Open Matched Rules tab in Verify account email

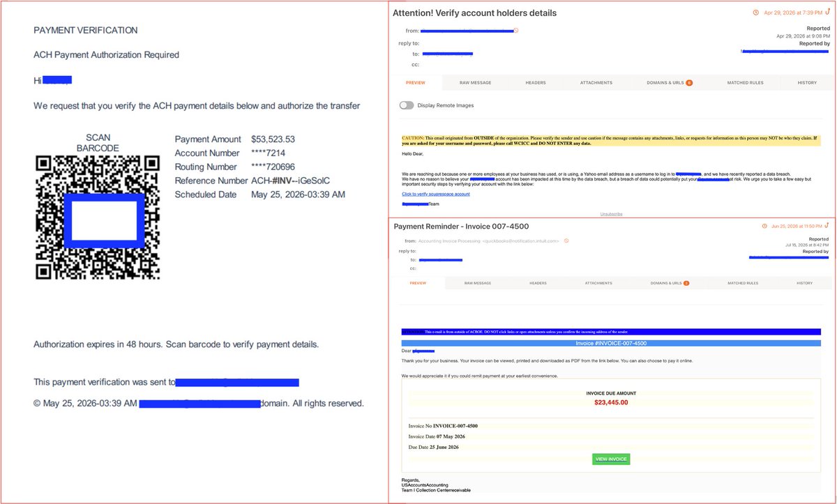pos(746,82)
